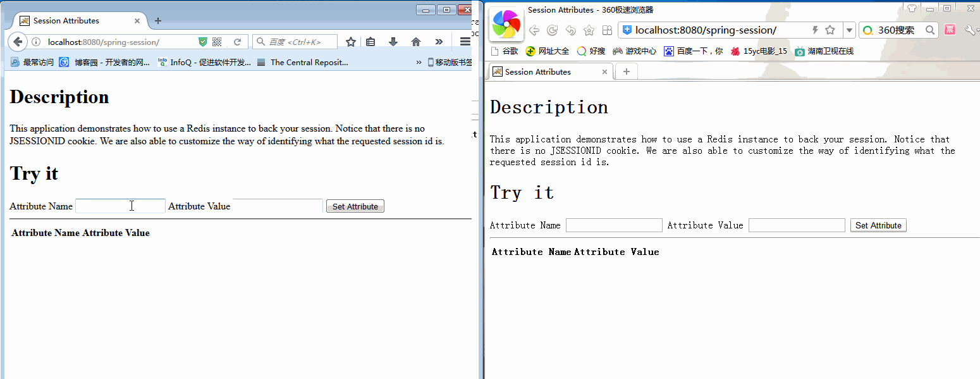Open 博客园 bookmark in Firefox
The image size is (980, 379).
[105, 62]
